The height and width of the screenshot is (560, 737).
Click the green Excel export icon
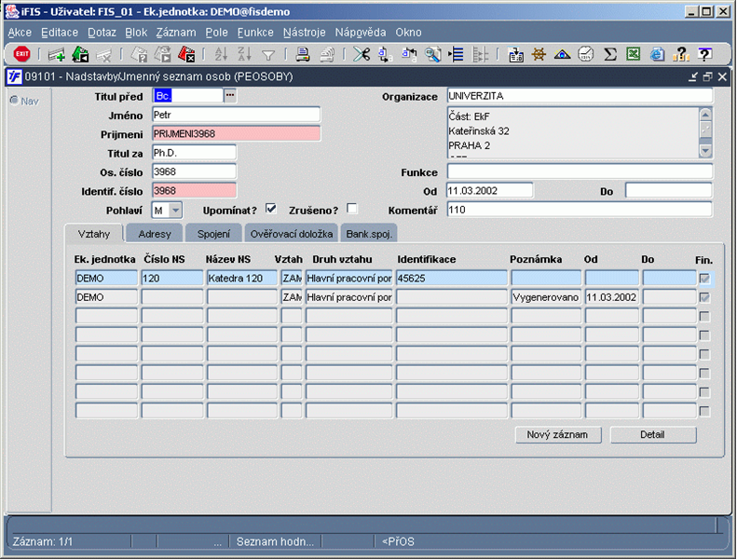(x=634, y=55)
